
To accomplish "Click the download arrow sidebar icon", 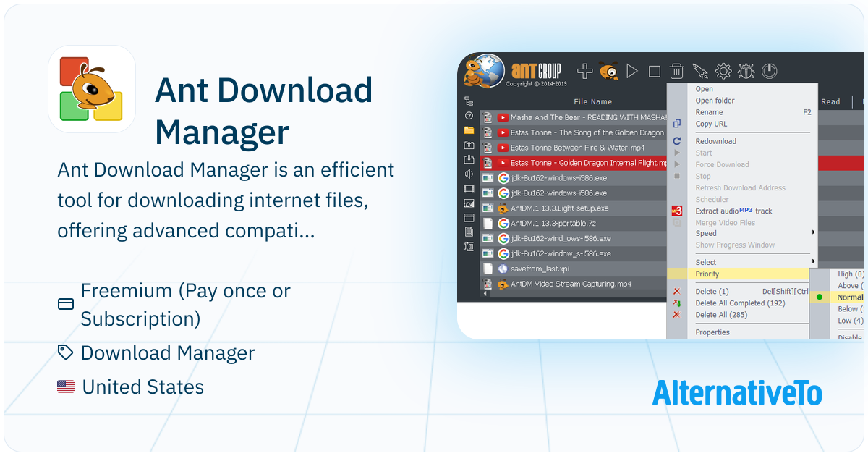I will 469,159.
